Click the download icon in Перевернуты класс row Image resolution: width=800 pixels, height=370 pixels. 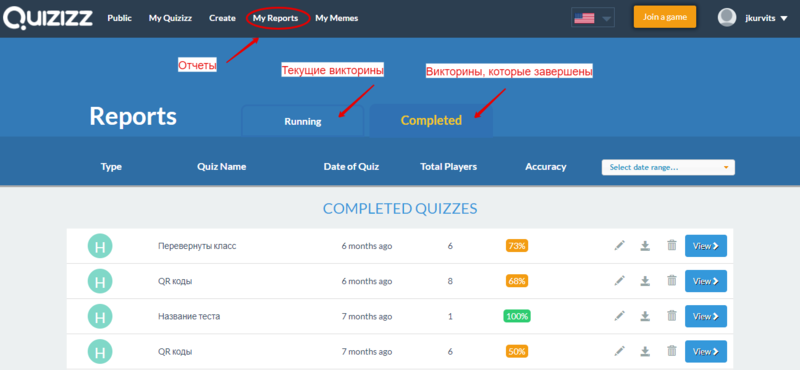coord(645,246)
